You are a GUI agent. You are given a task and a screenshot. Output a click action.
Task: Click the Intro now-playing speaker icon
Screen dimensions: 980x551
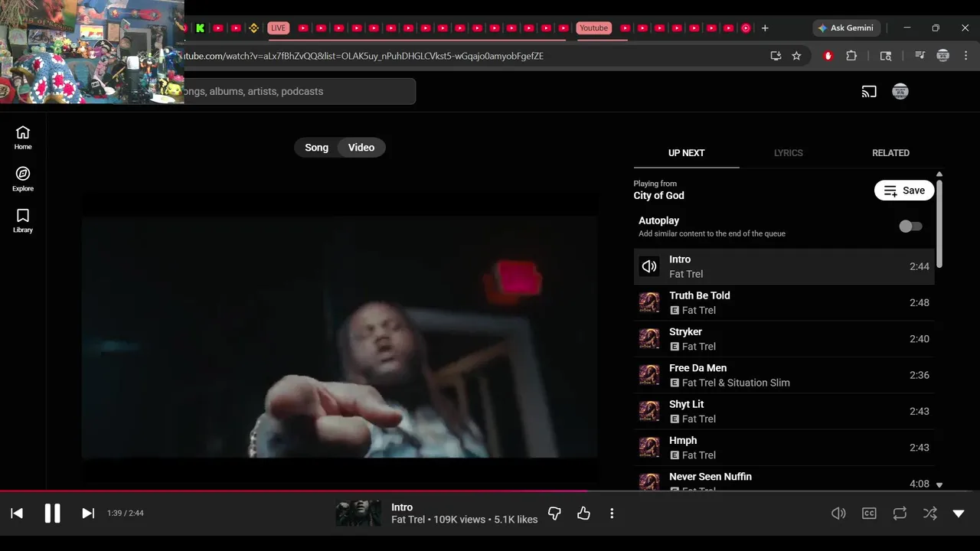649,266
